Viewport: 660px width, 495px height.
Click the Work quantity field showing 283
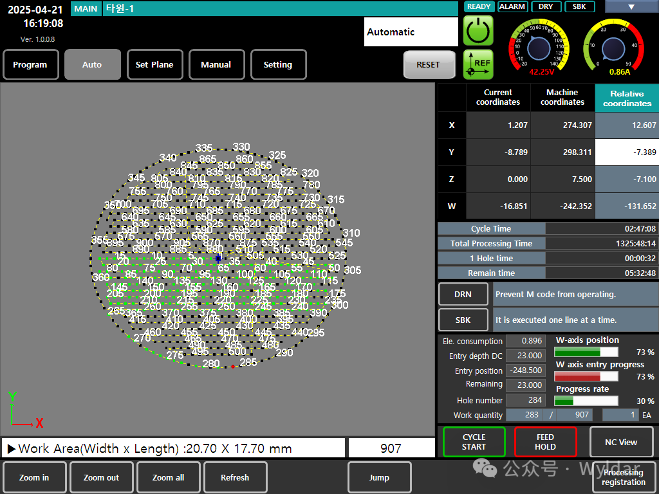525,415
